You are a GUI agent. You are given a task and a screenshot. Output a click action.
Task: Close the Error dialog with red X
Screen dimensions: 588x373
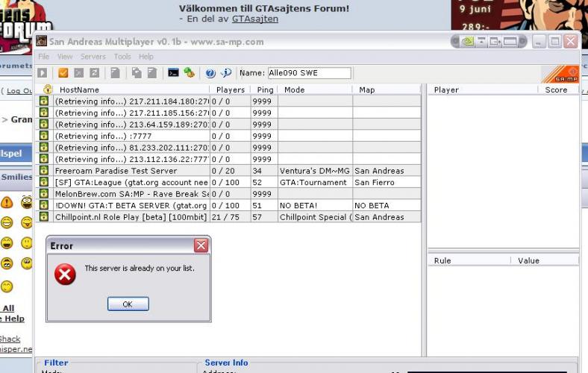pos(201,245)
